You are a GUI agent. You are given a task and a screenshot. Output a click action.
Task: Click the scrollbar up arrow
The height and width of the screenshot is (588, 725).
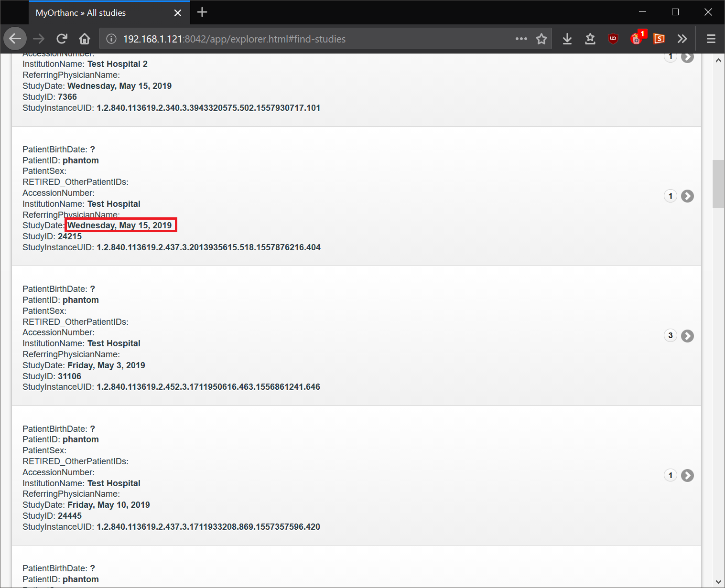pyautogui.click(x=718, y=61)
